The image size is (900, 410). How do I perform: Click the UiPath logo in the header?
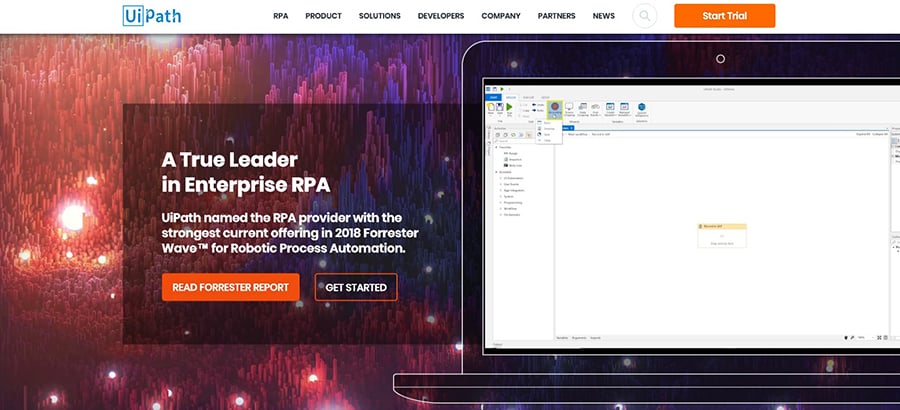pyautogui.click(x=152, y=16)
